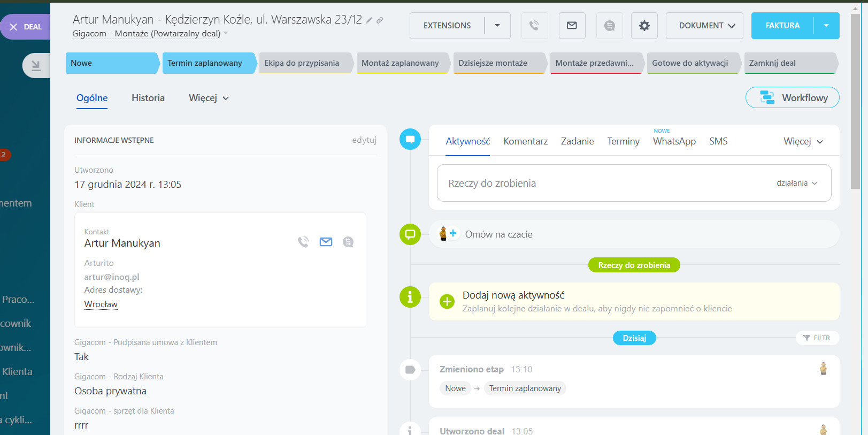
Task: Message contact via chat icon on card
Action: pyautogui.click(x=348, y=242)
